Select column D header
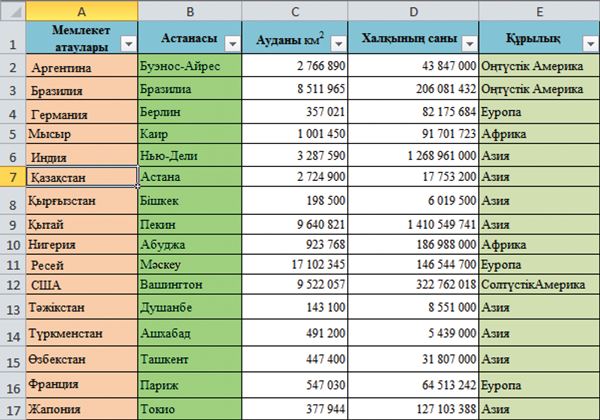 pos(413,11)
